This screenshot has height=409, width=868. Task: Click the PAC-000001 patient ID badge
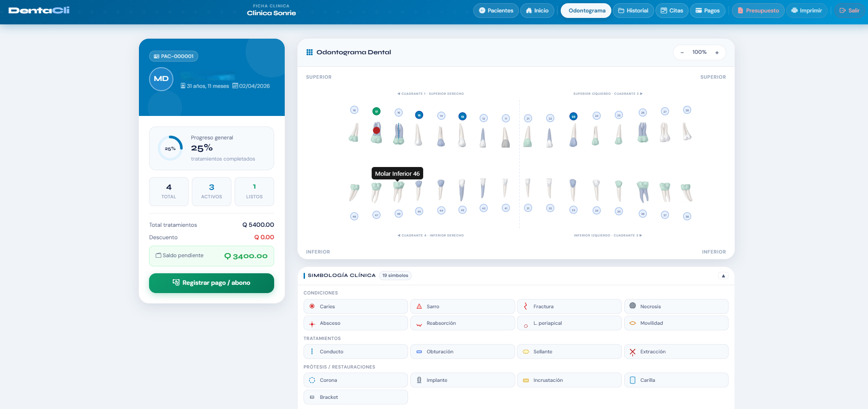[174, 56]
